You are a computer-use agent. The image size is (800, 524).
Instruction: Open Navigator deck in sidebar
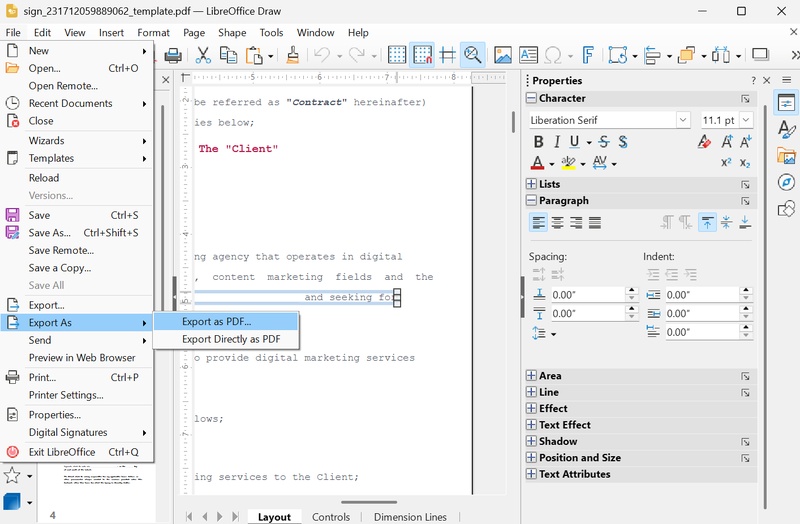click(x=786, y=182)
